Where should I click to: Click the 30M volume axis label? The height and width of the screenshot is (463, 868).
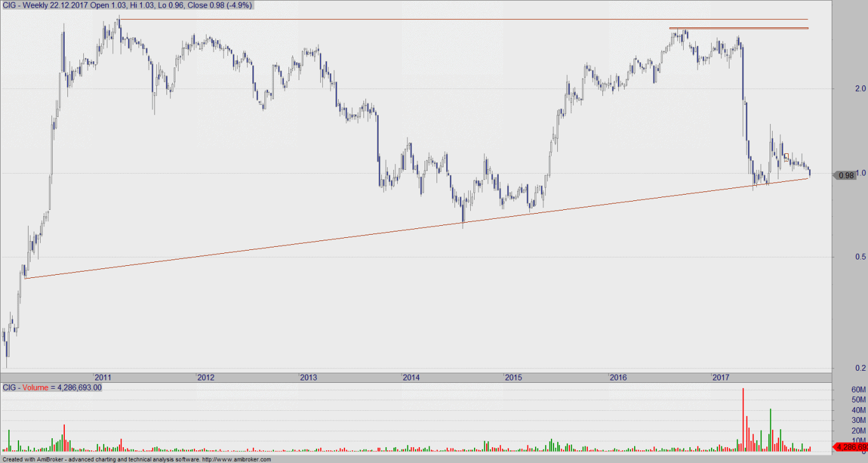[x=859, y=420]
